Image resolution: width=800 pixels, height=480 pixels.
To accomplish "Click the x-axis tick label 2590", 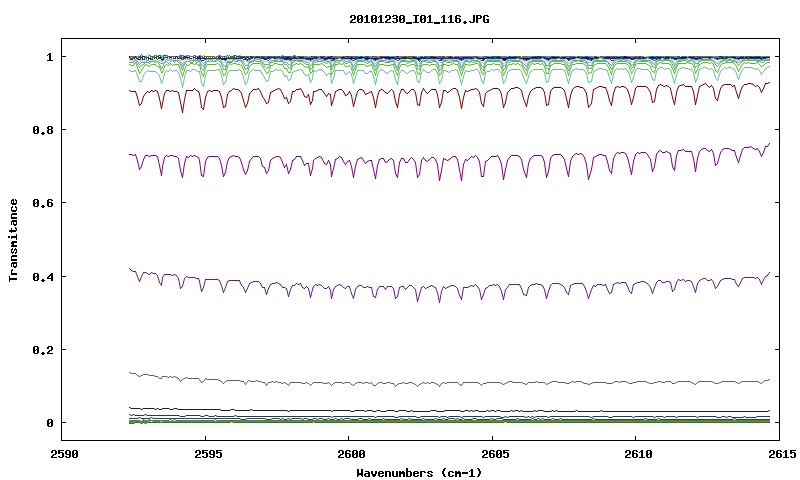I will [x=64, y=454].
